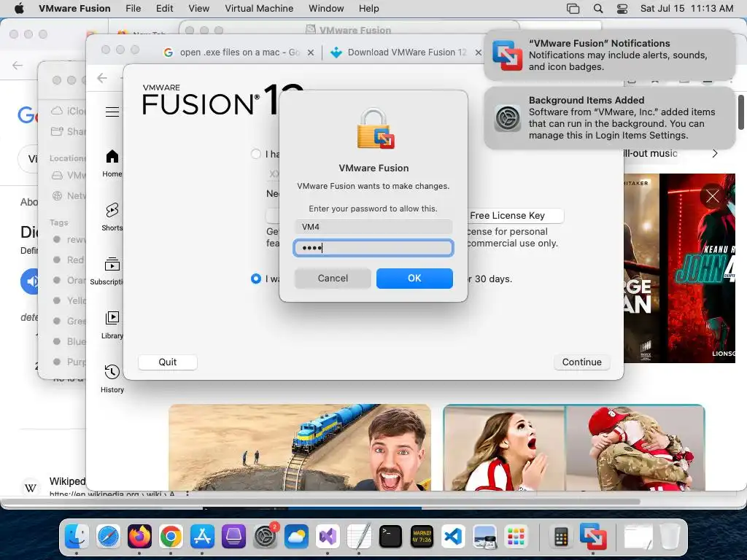Open the Edit menu

[x=164, y=9]
